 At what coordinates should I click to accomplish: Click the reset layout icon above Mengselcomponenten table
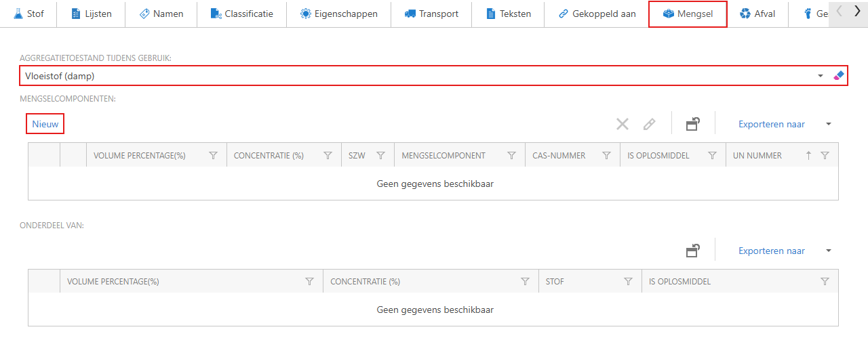coord(692,124)
